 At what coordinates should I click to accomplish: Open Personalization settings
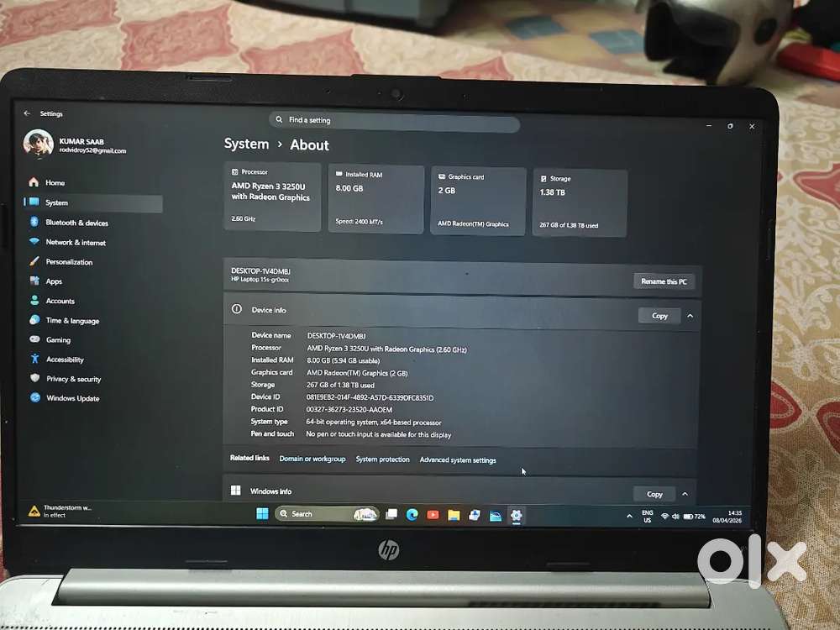69,262
